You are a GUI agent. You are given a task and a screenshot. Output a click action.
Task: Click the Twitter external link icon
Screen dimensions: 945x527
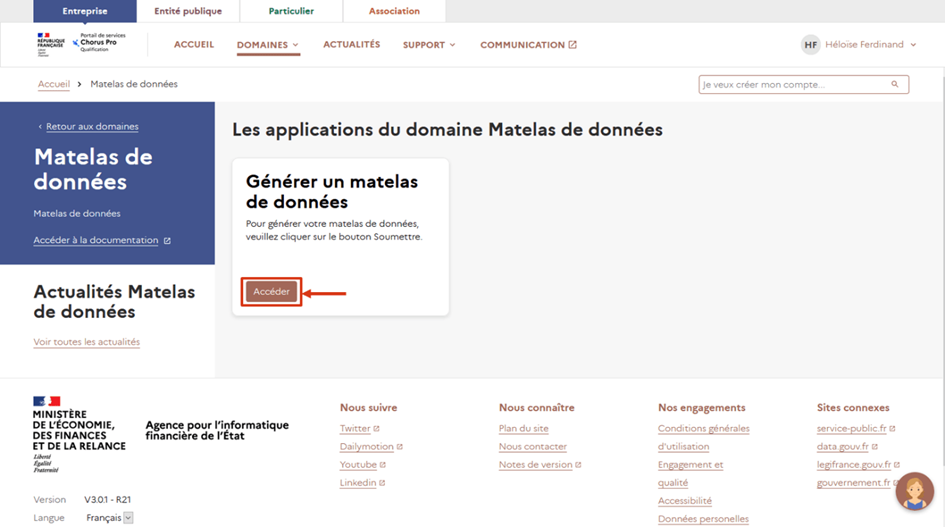click(x=376, y=429)
